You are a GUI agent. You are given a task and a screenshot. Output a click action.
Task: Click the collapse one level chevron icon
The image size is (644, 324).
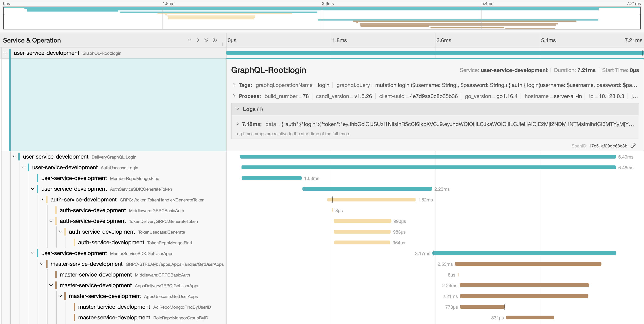(198, 40)
